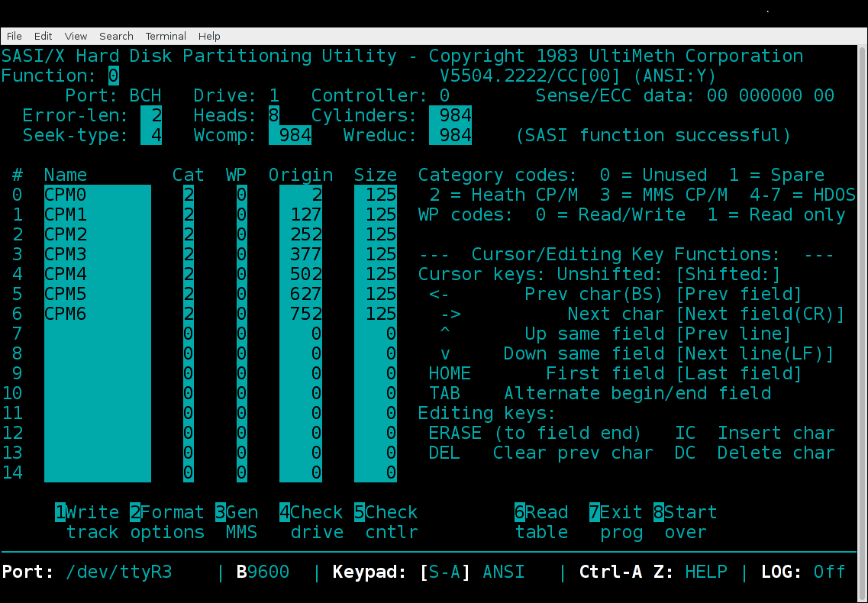Open the View menu

(x=76, y=36)
